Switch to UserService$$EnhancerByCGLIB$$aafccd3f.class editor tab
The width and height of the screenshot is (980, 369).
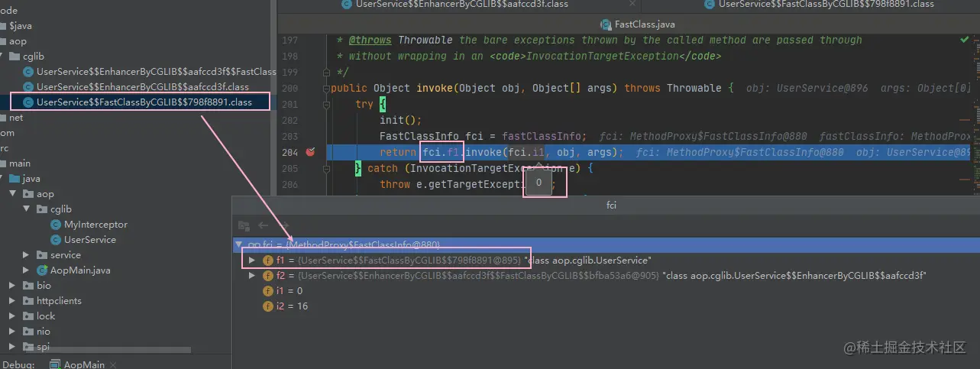pyautogui.click(x=461, y=4)
